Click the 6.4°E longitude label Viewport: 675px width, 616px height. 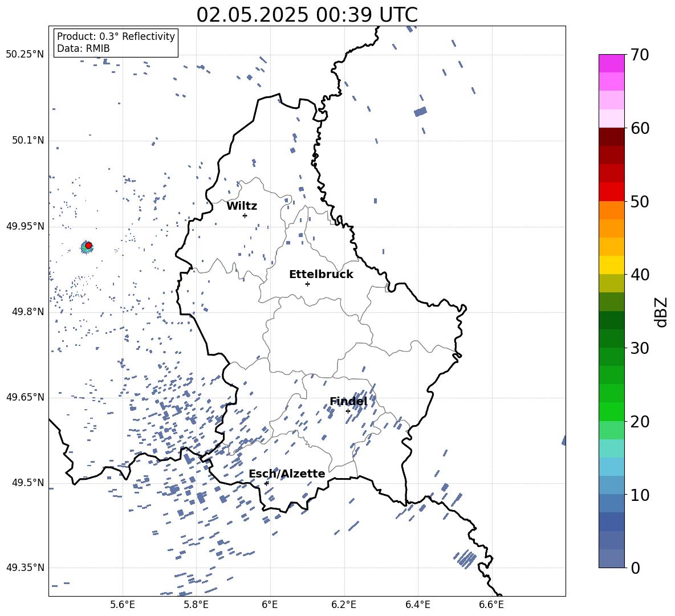pyautogui.click(x=417, y=605)
